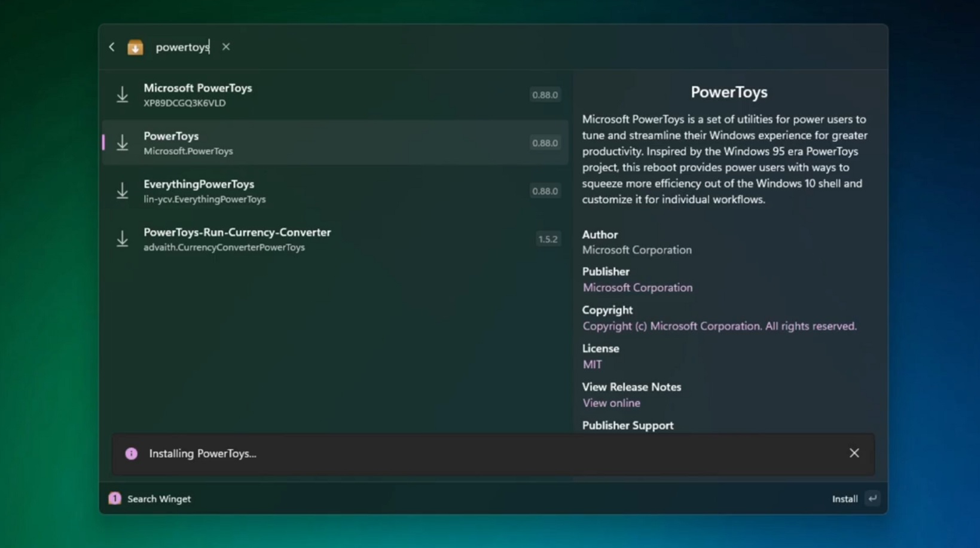The width and height of the screenshot is (980, 548).
Task: Click download icon for PowerToys row
Action: coord(123,143)
